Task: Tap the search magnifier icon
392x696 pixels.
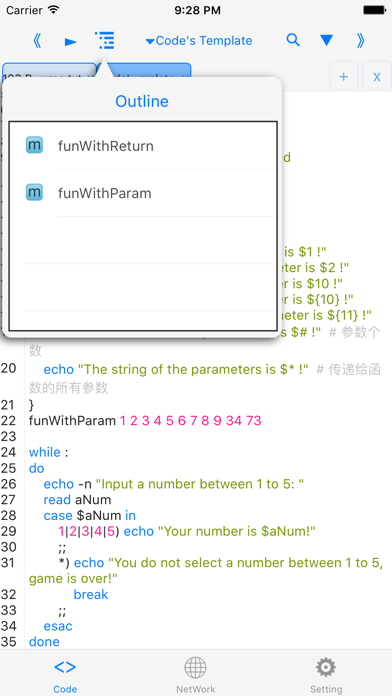Action: pyautogui.click(x=293, y=40)
